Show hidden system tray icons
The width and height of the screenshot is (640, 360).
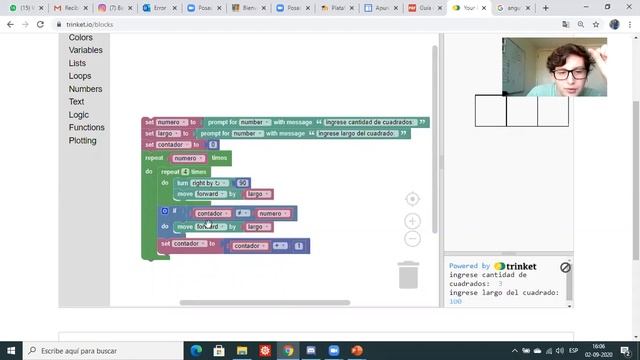(515, 351)
